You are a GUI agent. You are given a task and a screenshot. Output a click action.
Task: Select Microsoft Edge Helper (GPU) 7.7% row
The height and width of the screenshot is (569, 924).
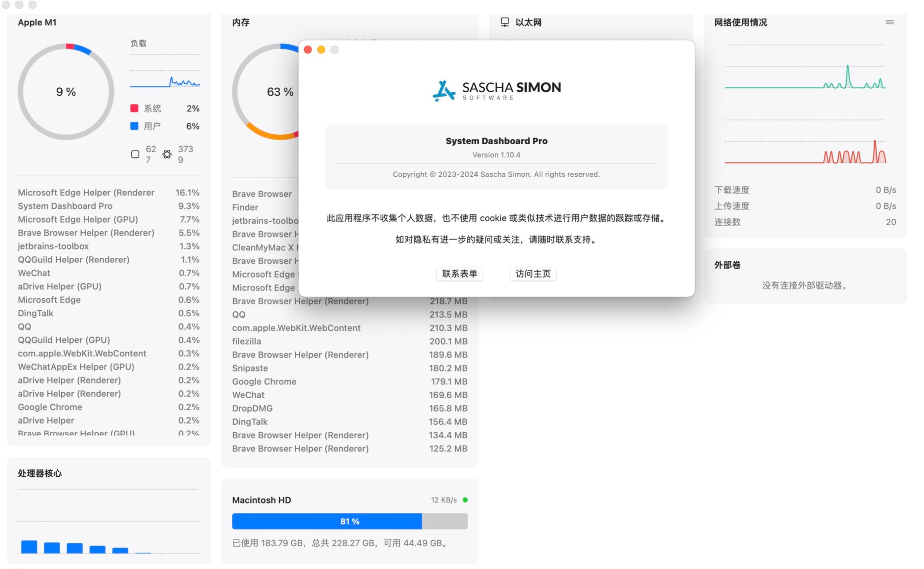pos(109,219)
